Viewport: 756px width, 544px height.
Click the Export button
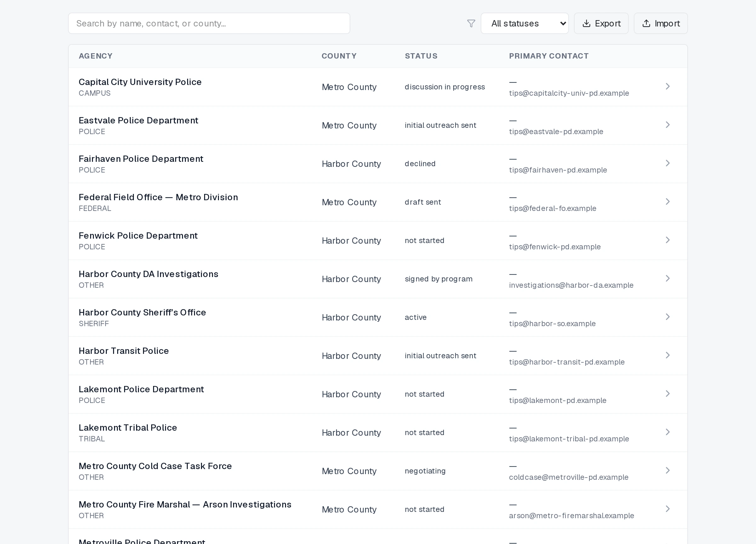coord(601,23)
